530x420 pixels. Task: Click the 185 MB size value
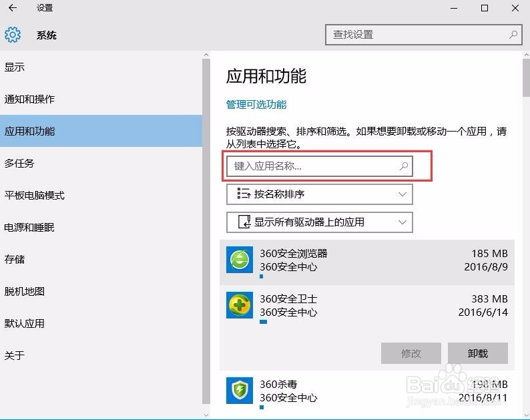tap(489, 253)
